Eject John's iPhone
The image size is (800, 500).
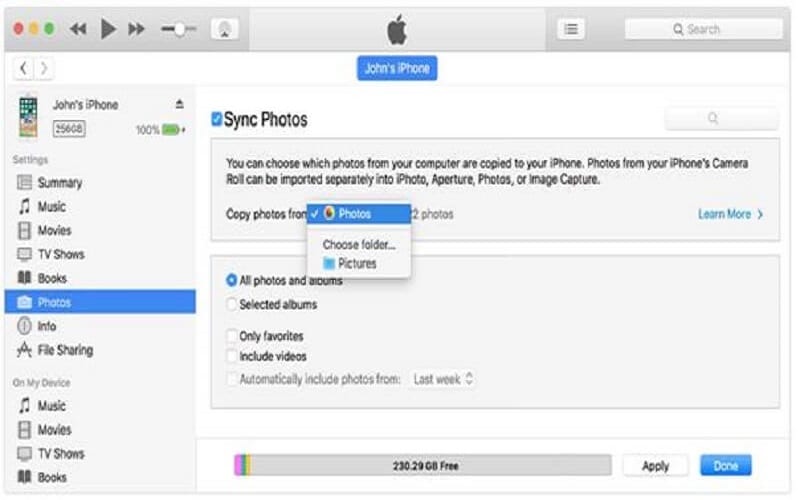(180, 104)
